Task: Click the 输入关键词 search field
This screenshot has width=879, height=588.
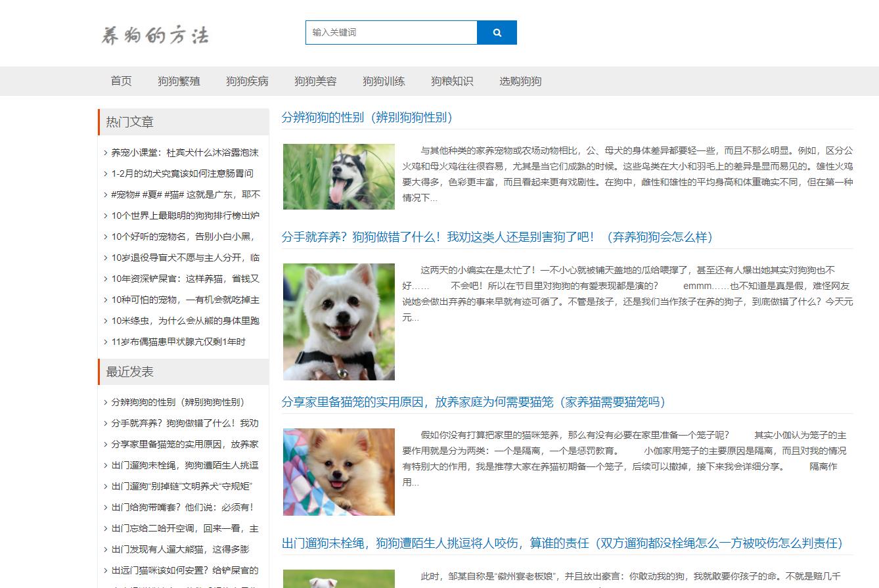Action: 391,33
